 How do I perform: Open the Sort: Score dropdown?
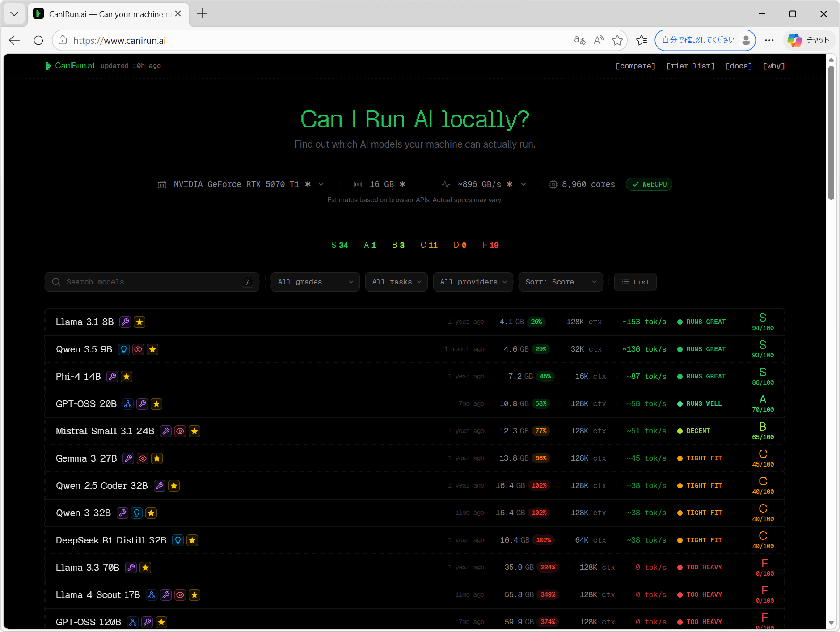(561, 282)
